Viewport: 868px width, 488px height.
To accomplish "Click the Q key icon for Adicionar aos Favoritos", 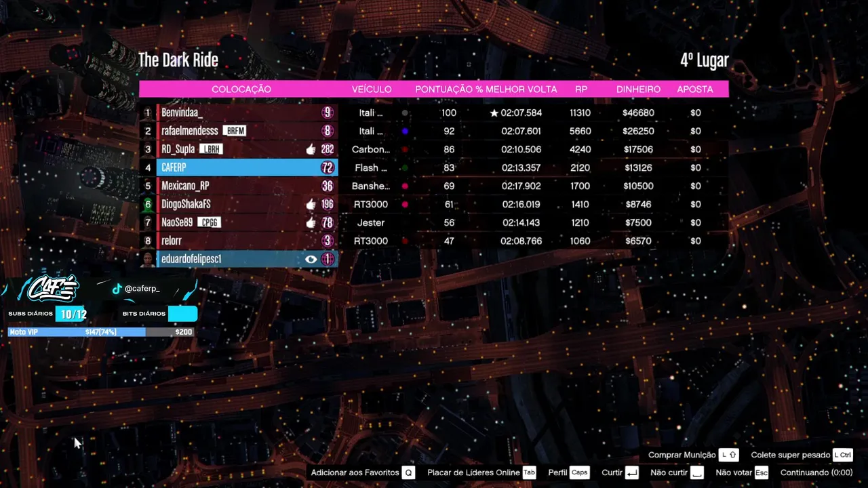I will coord(408,472).
